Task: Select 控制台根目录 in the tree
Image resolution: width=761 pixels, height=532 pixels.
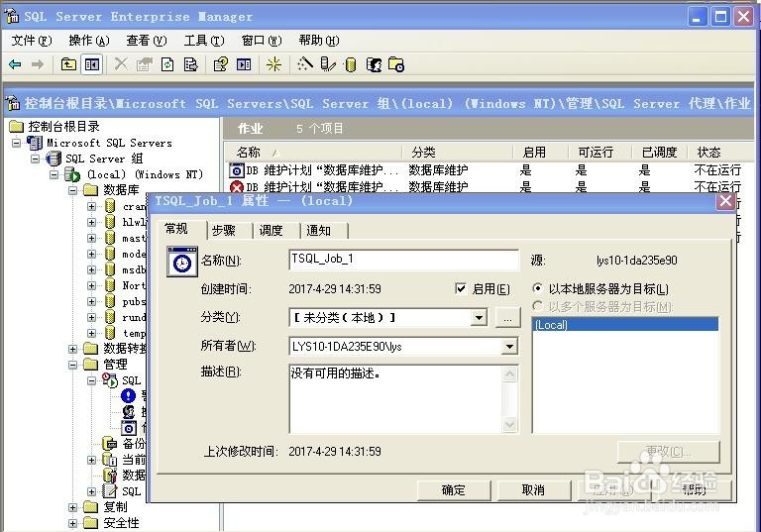Action: 63,127
